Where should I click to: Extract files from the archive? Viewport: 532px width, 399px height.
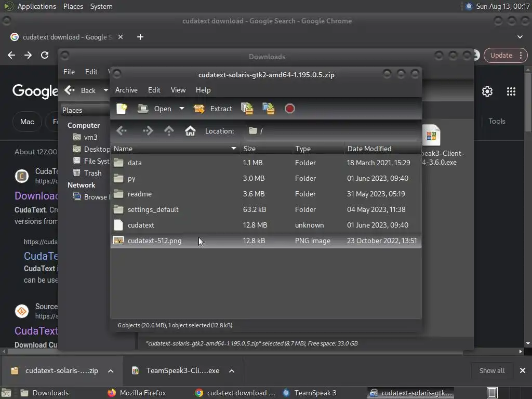(212, 109)
